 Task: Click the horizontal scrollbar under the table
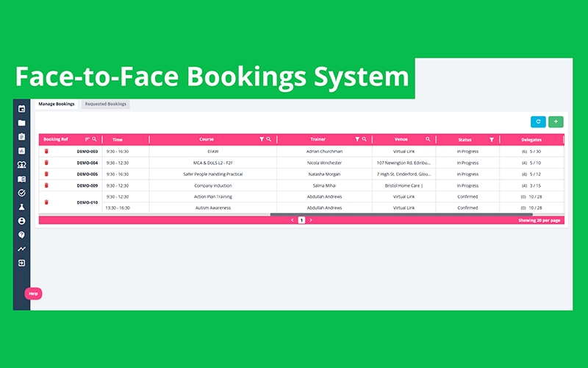click(401, 214)
